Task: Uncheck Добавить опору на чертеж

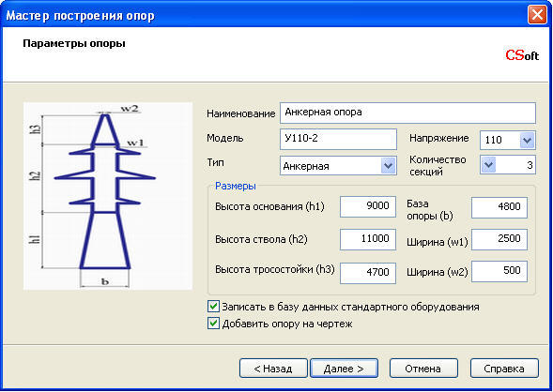Action: click(x=213, y=324)
